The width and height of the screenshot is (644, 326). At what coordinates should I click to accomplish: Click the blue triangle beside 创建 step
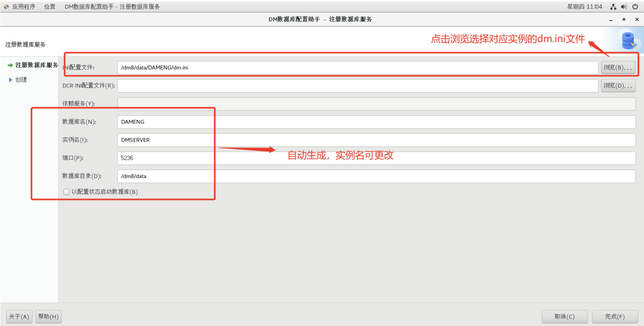(x=11, y=80)
